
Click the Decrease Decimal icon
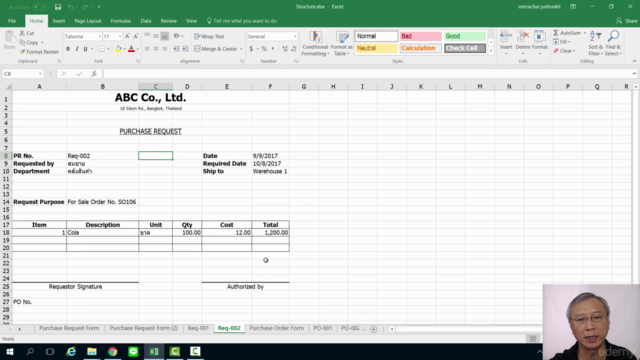click(294, 49)
